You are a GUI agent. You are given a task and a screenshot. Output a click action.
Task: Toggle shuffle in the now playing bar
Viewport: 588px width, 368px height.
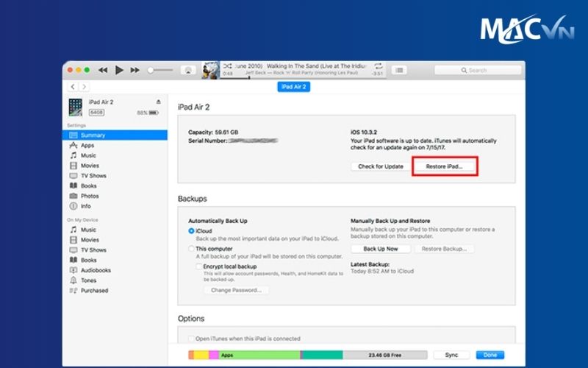tap(227, 66)
